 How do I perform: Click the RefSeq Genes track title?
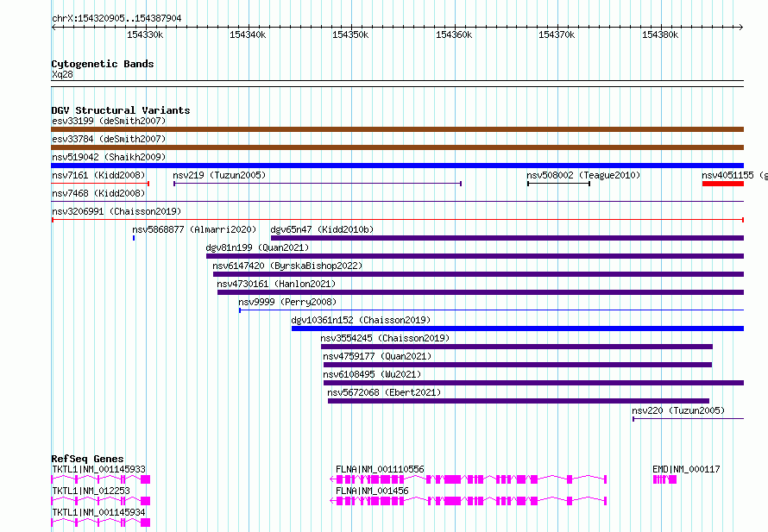87,459
